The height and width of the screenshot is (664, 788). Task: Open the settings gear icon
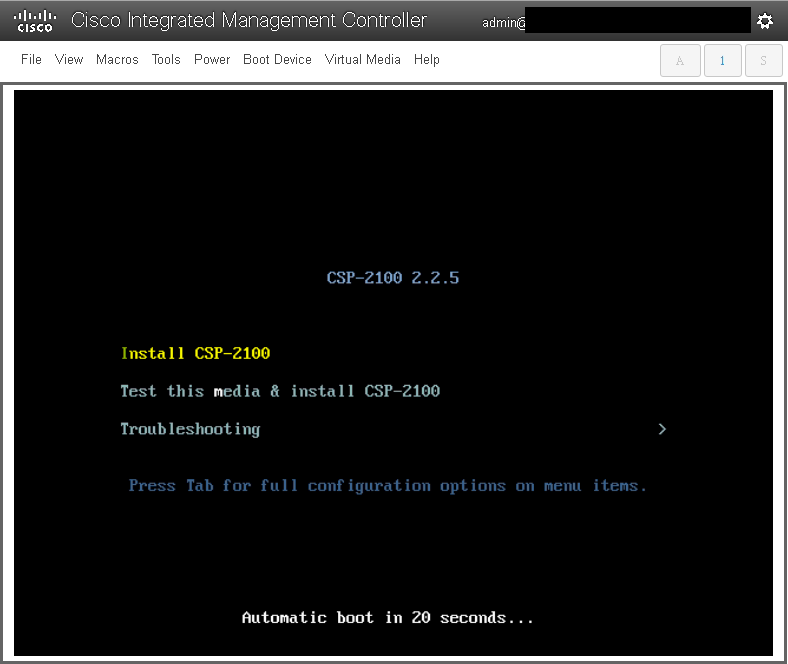[765, 21]
